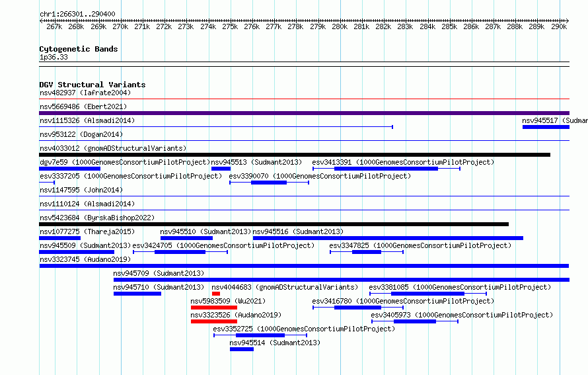The image size is (588, 375).
Task: Open the nsv4044683 gnomAD label
Action: coord(285,287)
